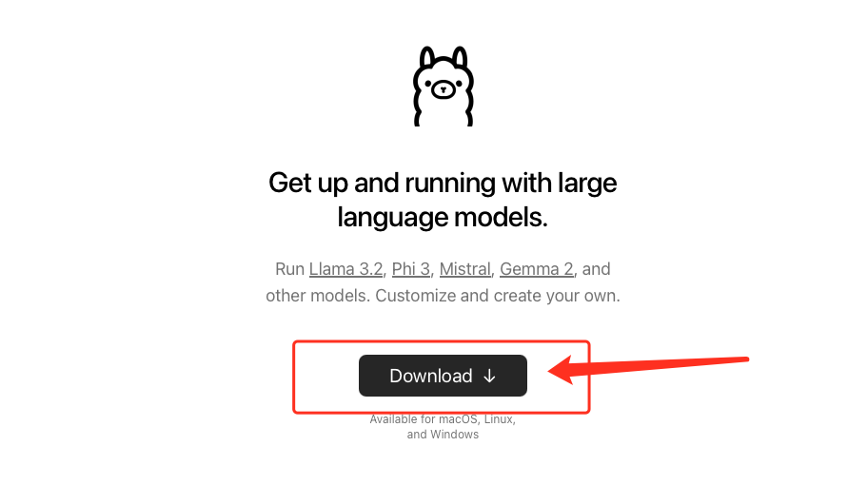Click the Download button label
The width and height of the screenshot is (868, 485).
431,376
